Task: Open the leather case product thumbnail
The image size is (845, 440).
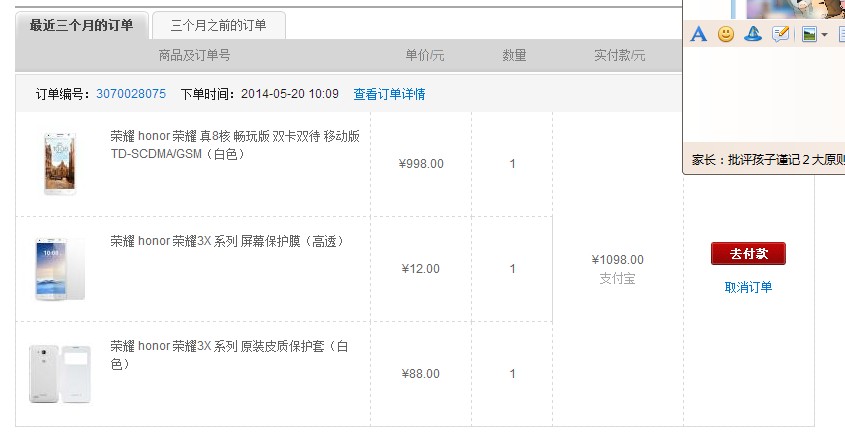Action: pyautogui.click(x=59, y=374)
